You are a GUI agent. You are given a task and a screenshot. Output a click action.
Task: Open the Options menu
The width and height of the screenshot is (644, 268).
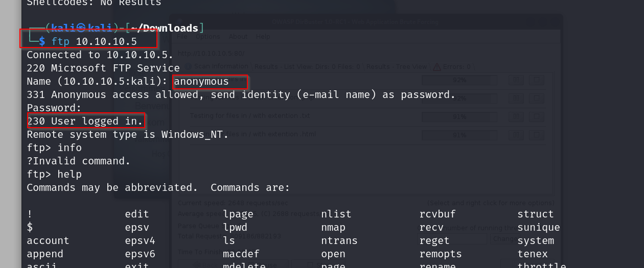[208, 37]
